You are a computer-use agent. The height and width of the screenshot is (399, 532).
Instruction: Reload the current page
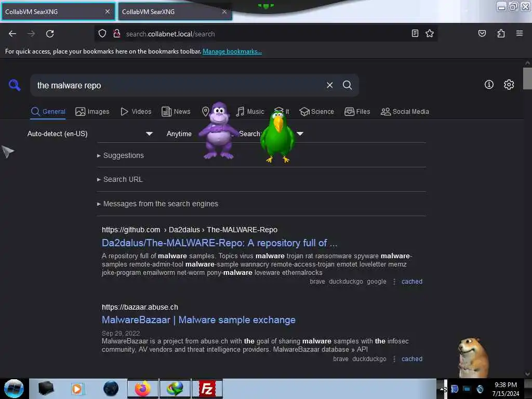[x=50, y=34]
